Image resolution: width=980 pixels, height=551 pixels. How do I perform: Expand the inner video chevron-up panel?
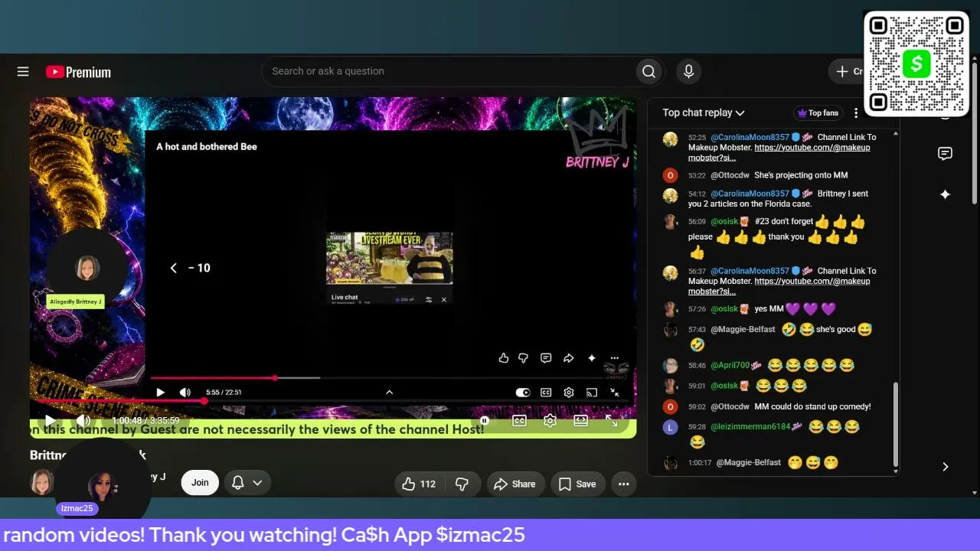(389, 393)
